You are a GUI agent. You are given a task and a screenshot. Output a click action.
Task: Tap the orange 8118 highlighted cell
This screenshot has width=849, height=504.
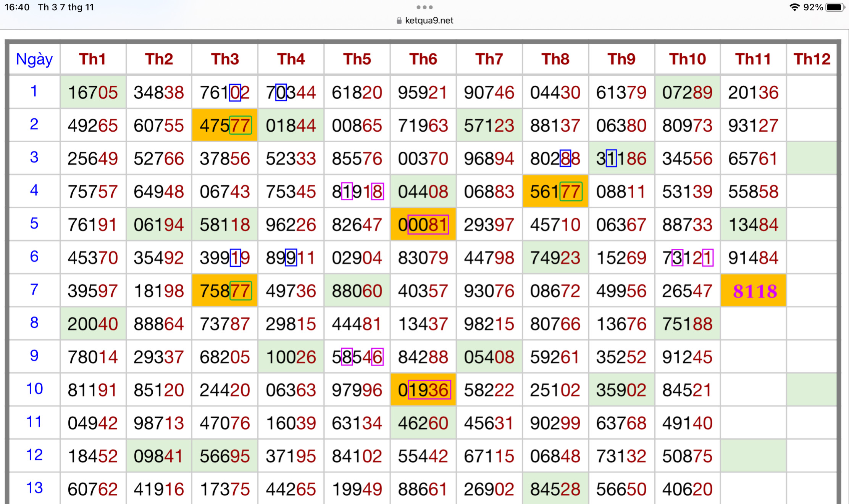pyautogui.click(x=754, y=291)
